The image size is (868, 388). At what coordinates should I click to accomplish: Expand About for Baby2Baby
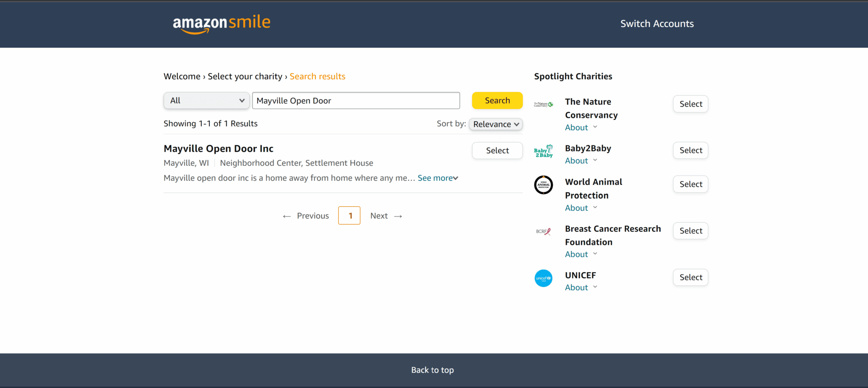(581, 161)
